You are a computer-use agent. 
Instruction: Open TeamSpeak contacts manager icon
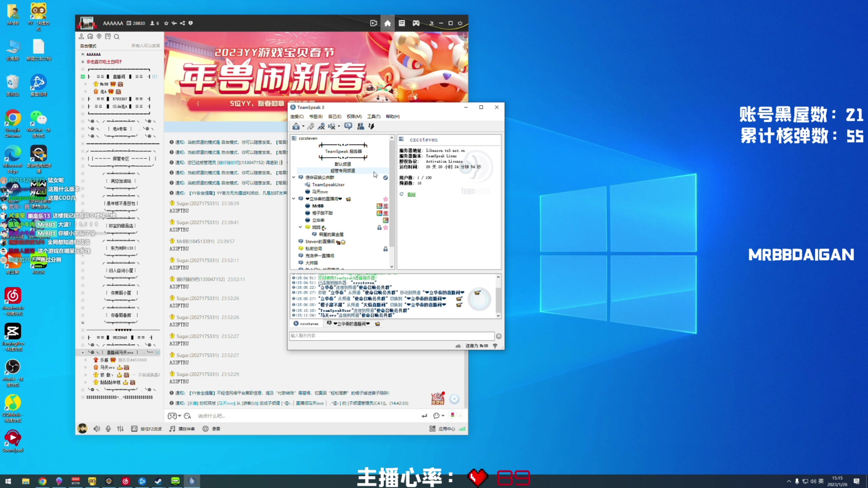coord(361,126)
